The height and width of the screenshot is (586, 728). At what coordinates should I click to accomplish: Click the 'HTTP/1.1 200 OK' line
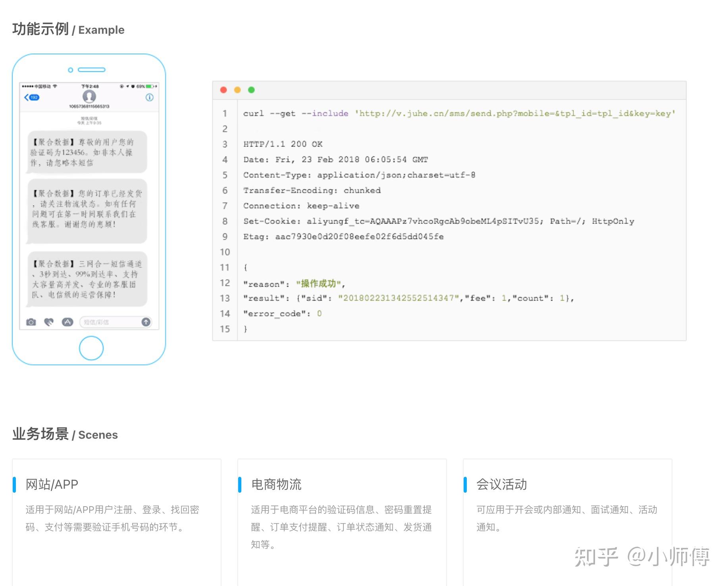(x=283, y=144)
